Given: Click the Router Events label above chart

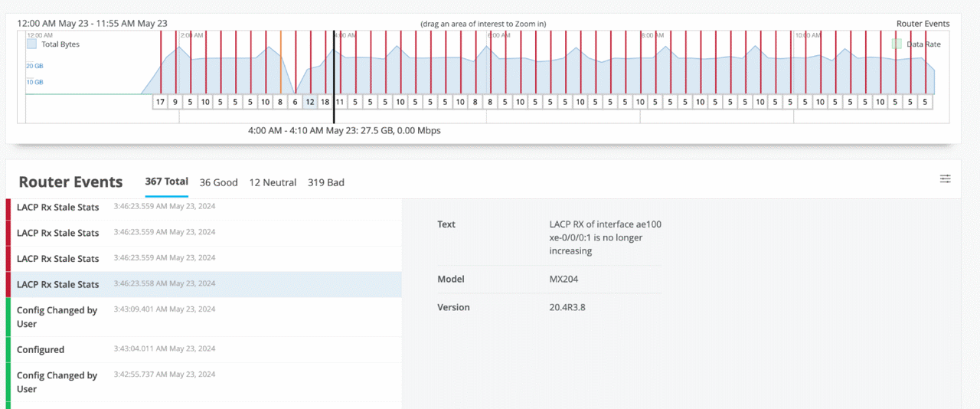Looking at the screenshot, I should tap(923, 24).
